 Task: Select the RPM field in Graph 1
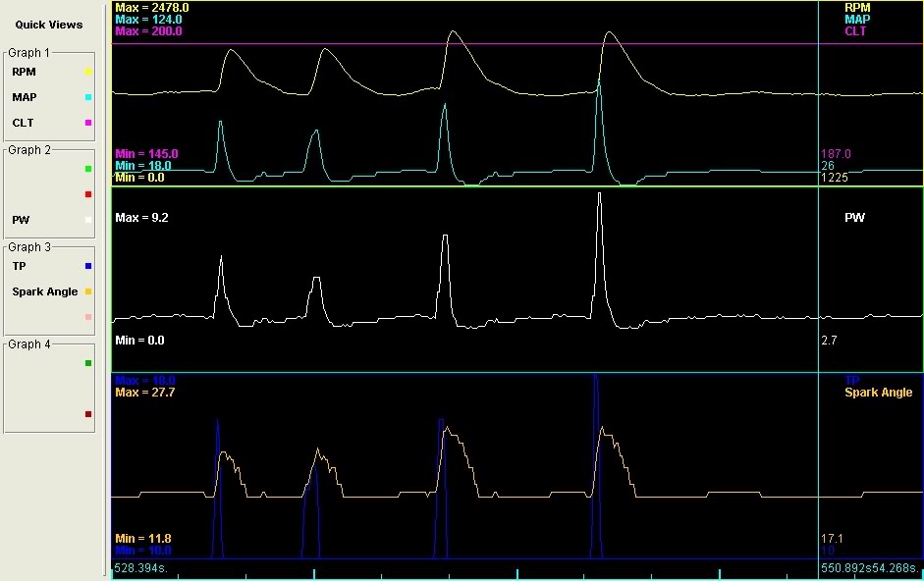pos(25,72)
